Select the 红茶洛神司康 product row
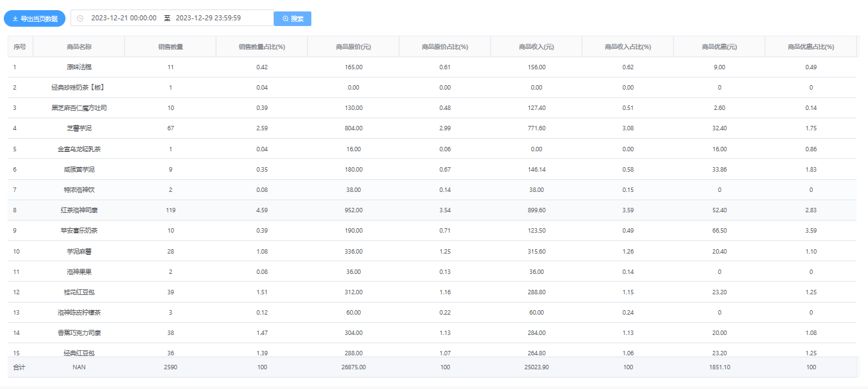This screenshot has width=868, height=389. 79,210
